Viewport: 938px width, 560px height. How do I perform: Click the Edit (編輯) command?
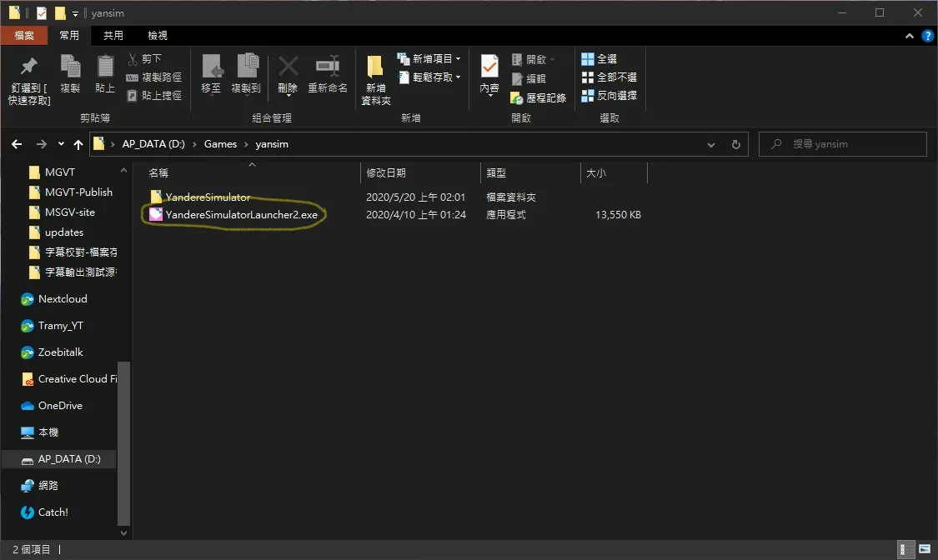pyautogui.click(x=529, y=78)
